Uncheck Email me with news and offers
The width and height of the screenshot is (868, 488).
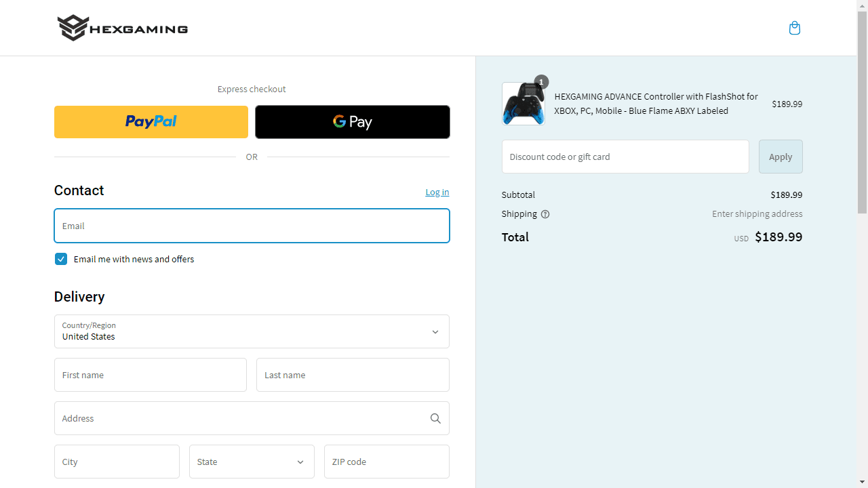point(61,259)
